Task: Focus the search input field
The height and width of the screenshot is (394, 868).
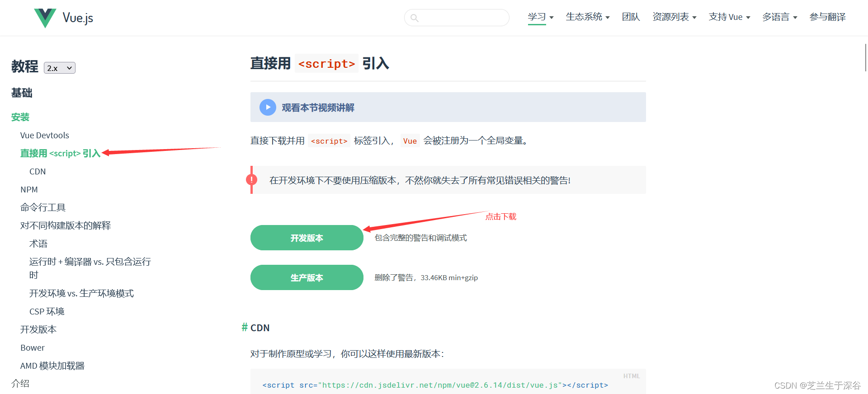Action: coord(457,18)
